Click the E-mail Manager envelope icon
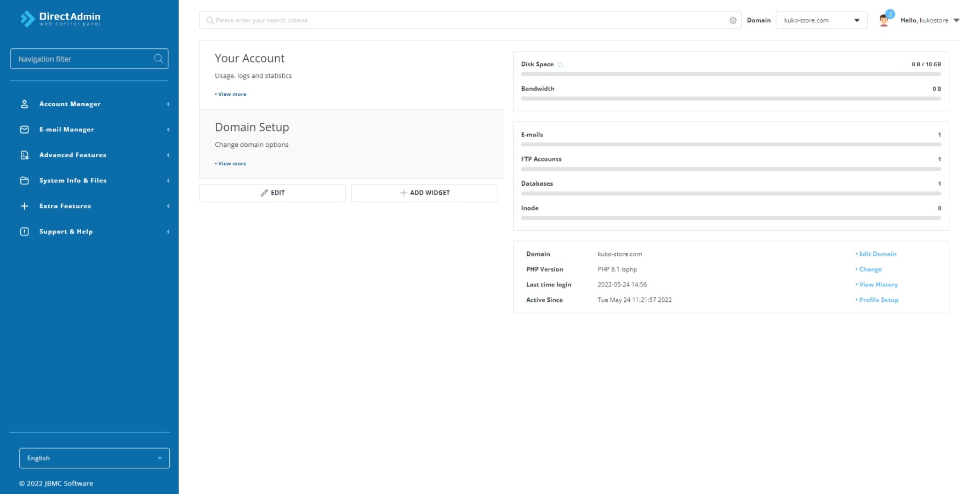Image resolution: width=980 pixels, height=494 pixels. [25, 130]
